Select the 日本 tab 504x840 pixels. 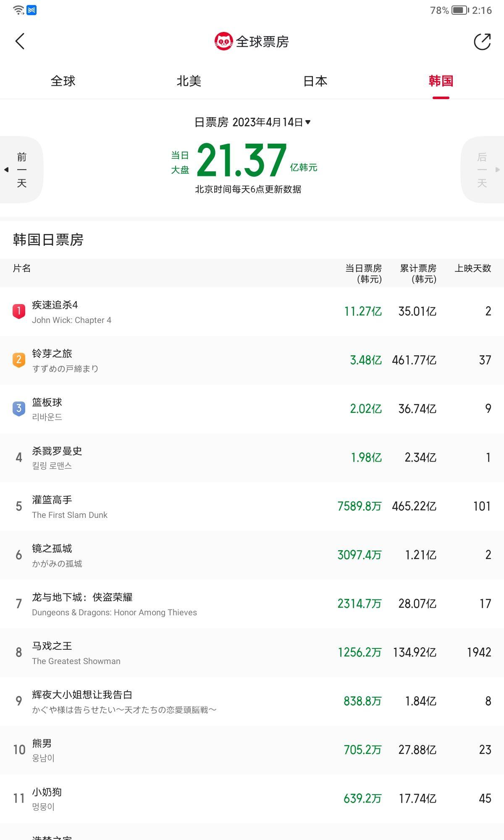tap(315, 81)
